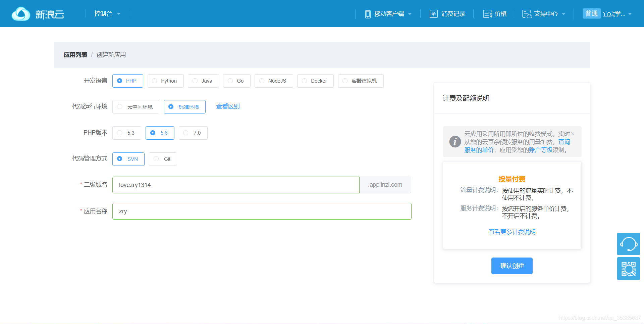Click the support center icon
Screen dimensions: 644x324
(527, 14)
